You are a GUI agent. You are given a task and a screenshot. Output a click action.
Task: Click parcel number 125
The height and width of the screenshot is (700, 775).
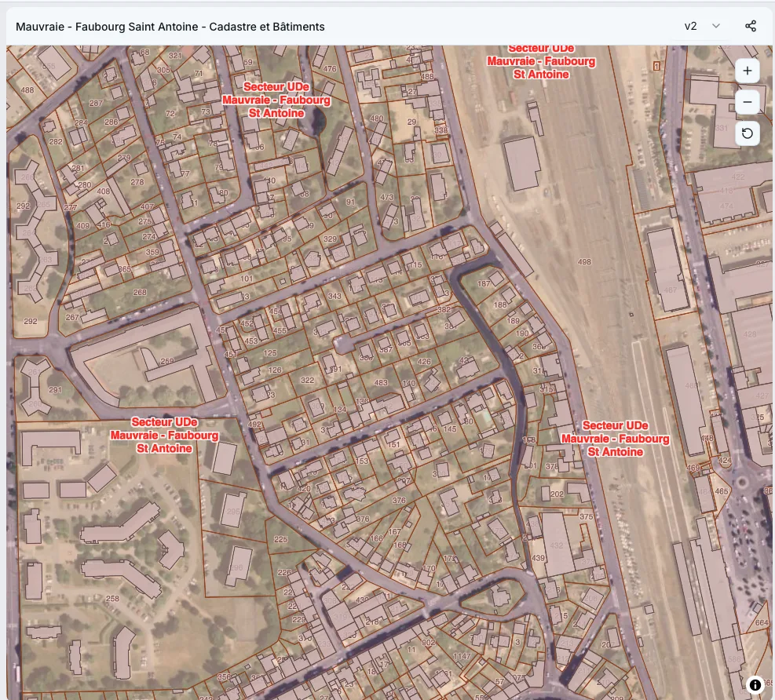point(270,352)
